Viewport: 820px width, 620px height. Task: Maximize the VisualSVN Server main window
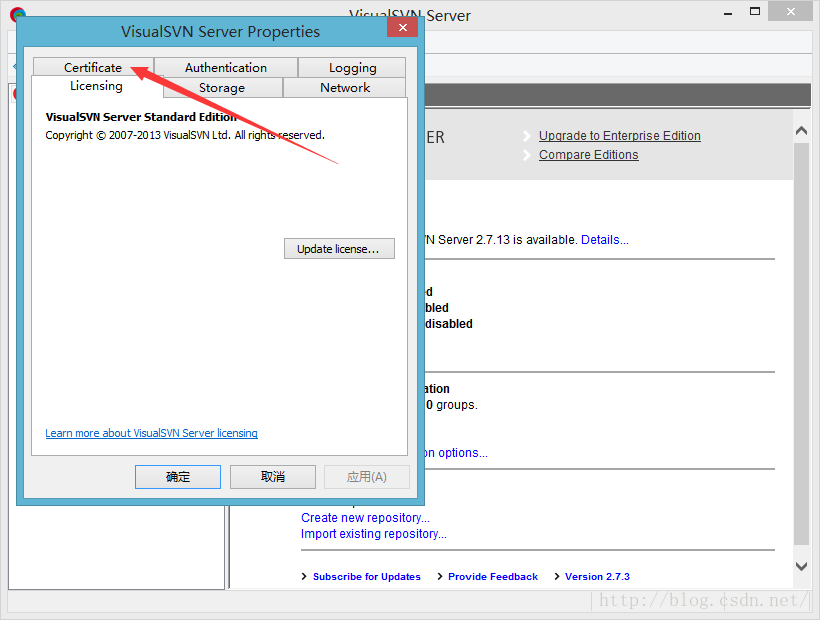click(755, 12)
